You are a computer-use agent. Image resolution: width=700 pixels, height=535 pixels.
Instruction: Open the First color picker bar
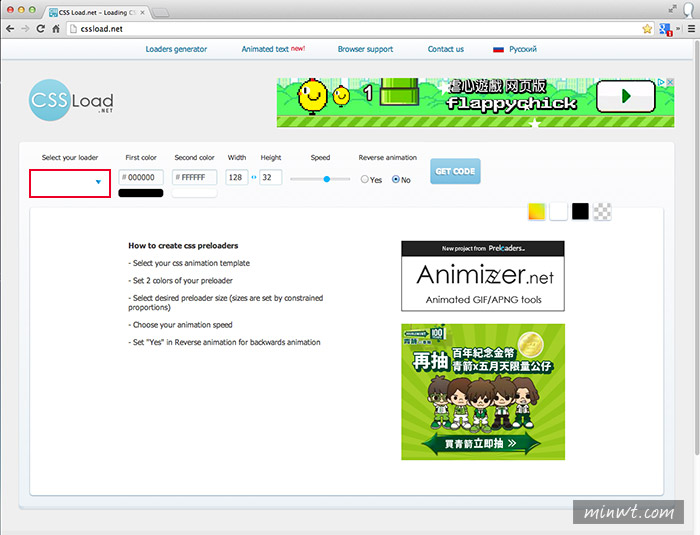pos(141,193)
